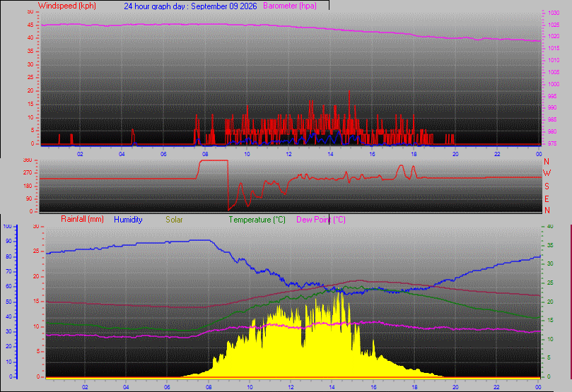
Task: Click the Windspeed (kph) legend label
Action: pyautogui.click(x=66, y=6)
